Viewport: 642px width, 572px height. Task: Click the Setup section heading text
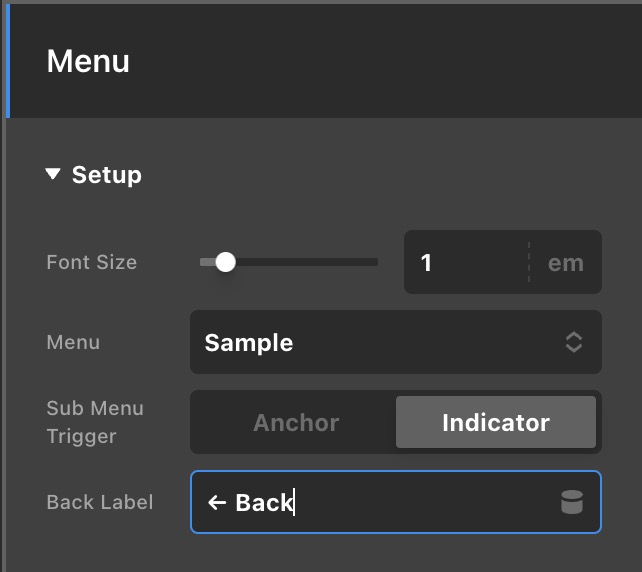click(x=106, y=175)
